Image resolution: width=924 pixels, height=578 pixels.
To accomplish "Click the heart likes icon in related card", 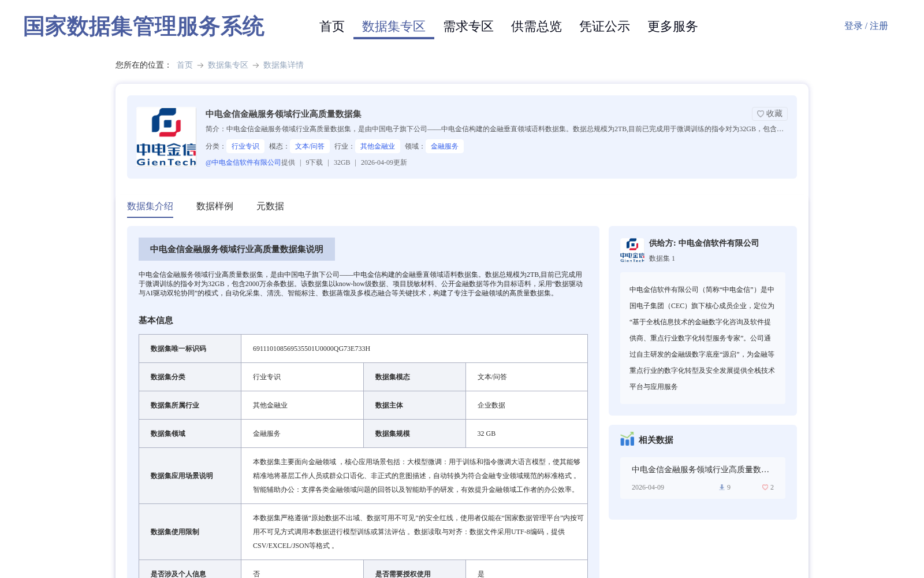I will [765, 487].
